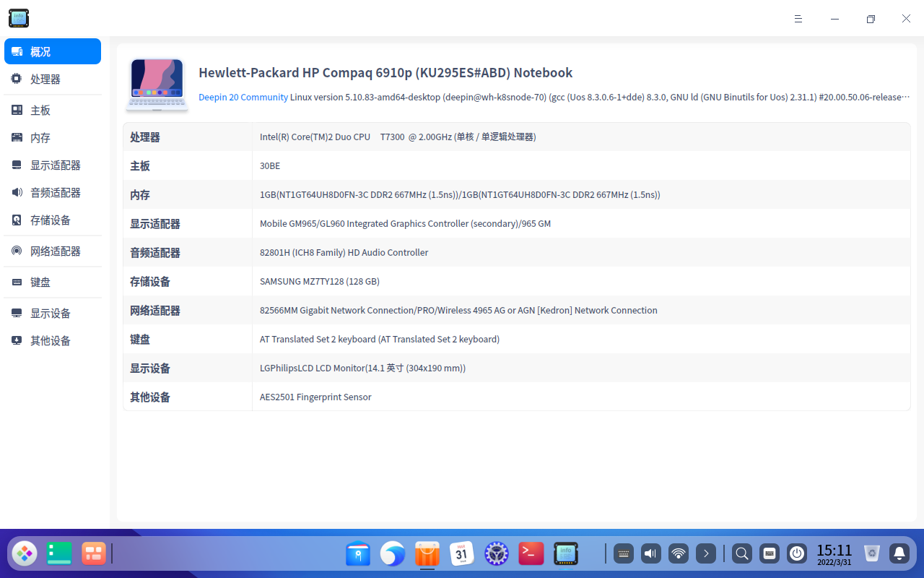Select the LGPhilipsLCD LCD Monitor value

pos(362,368)
